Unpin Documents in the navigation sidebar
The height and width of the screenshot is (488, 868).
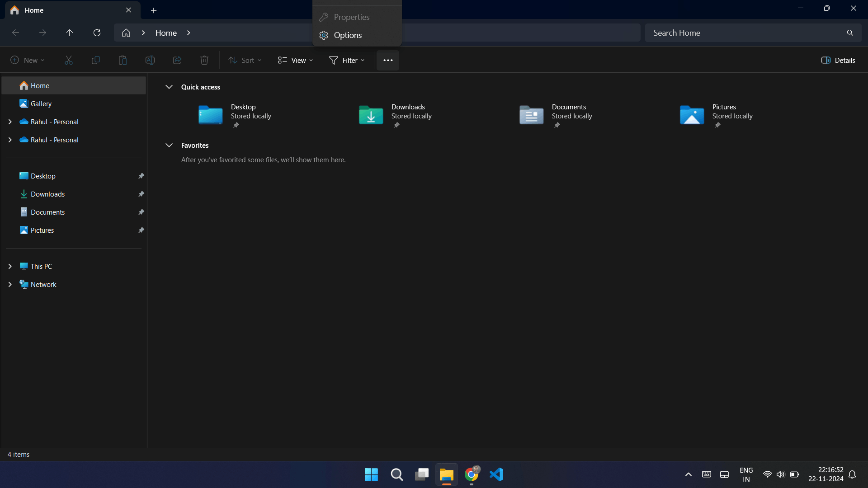pos(141,212)
